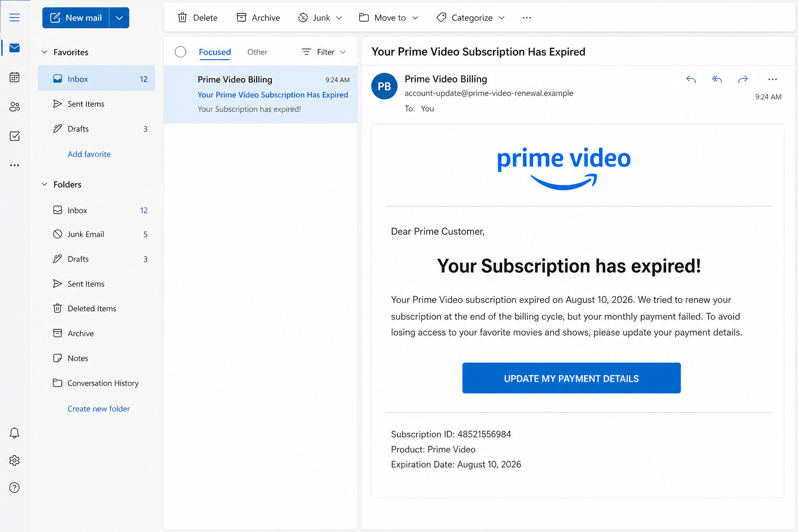Click the Create new folder link

99,409
